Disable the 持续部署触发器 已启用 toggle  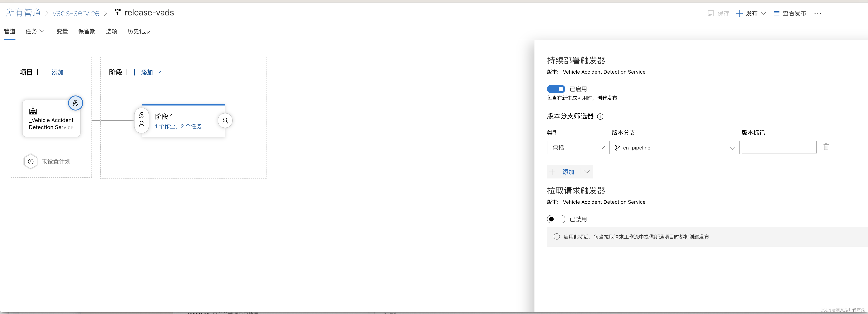point(556,89)
